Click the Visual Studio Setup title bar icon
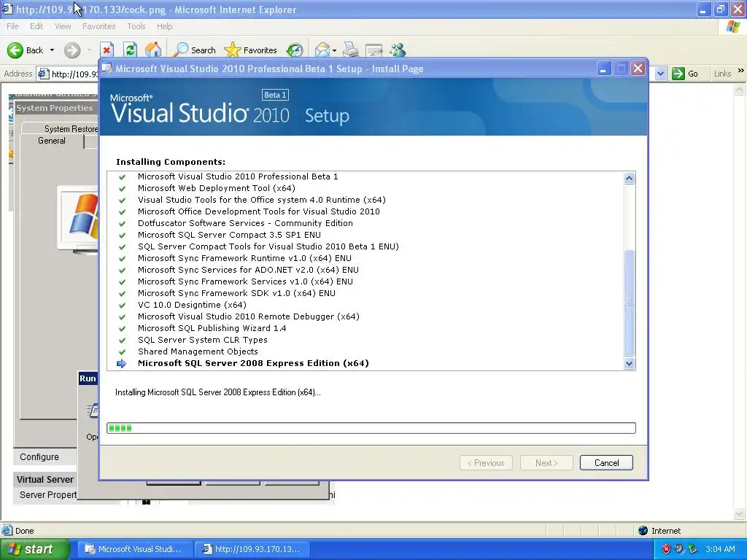 [107, 69]
